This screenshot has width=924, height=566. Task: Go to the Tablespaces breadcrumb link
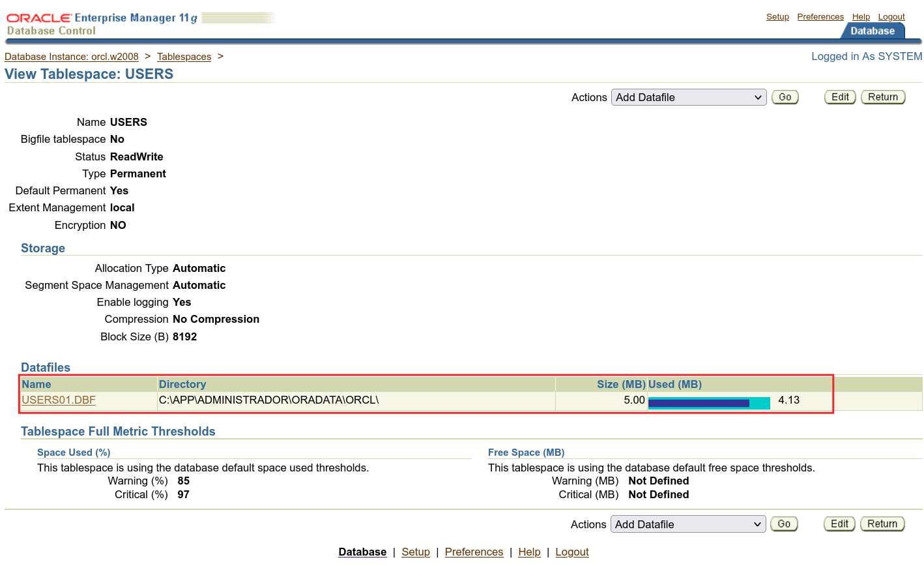pos(184,57)
